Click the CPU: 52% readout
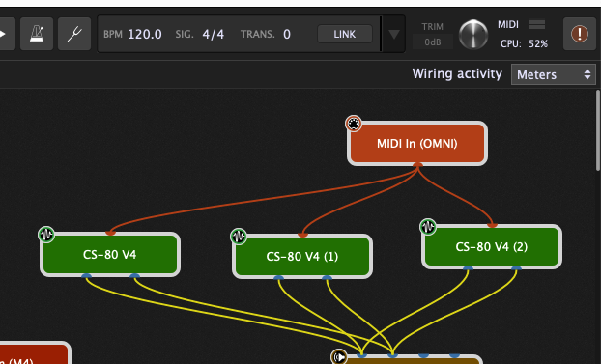Screen dimensions: 601x364 (x=524, y=43)
